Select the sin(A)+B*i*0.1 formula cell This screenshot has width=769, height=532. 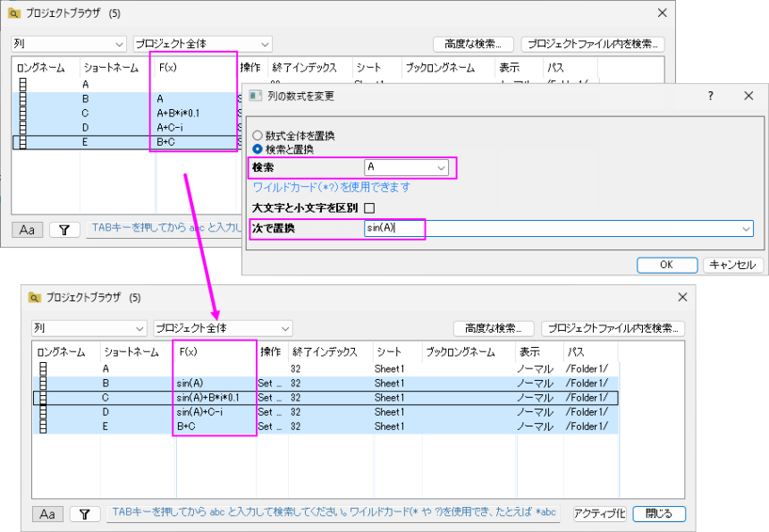click(x=215, y=398)
